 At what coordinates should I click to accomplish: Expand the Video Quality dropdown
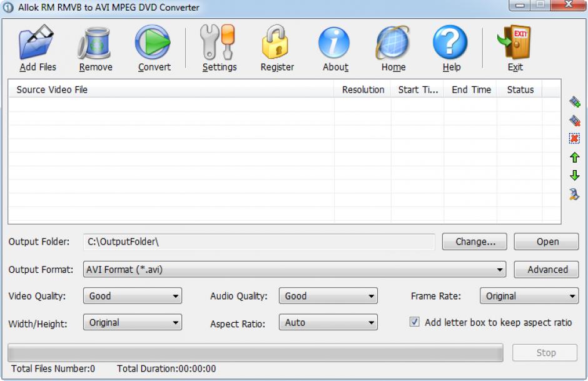(133, 296)
